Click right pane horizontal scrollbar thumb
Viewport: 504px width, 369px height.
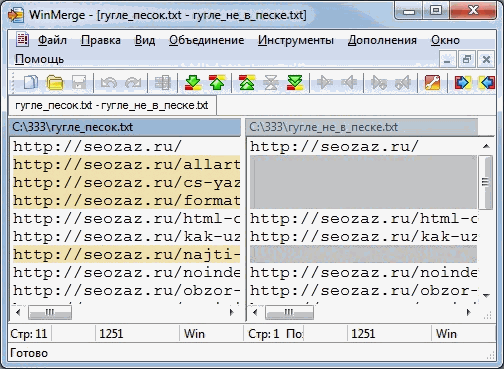point(289,312)
